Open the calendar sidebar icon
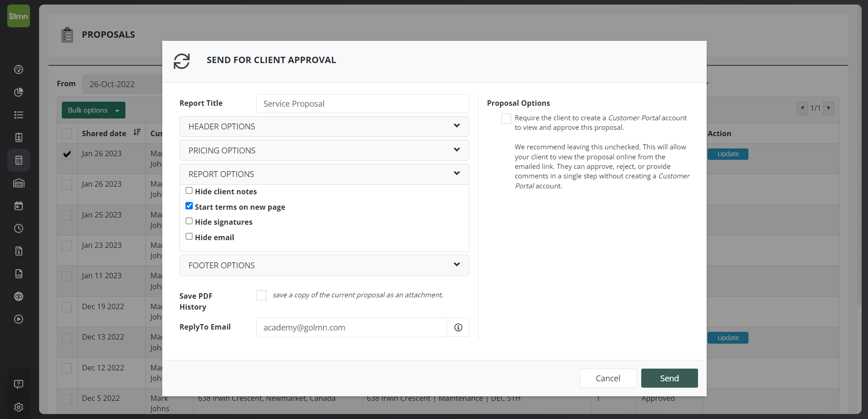Image resolution: width=868 pixels, height=419 pixels. 19,206
